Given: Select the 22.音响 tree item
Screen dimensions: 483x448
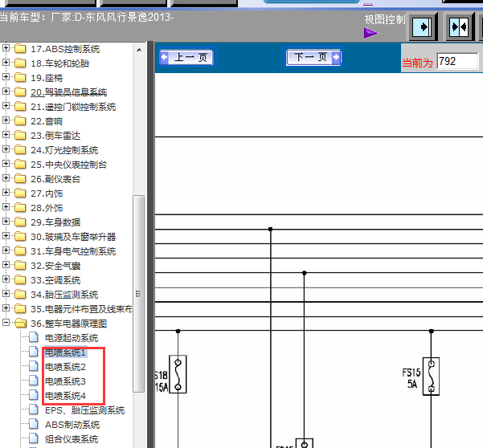Looking at the screenshot, I should tap(47, 121).
